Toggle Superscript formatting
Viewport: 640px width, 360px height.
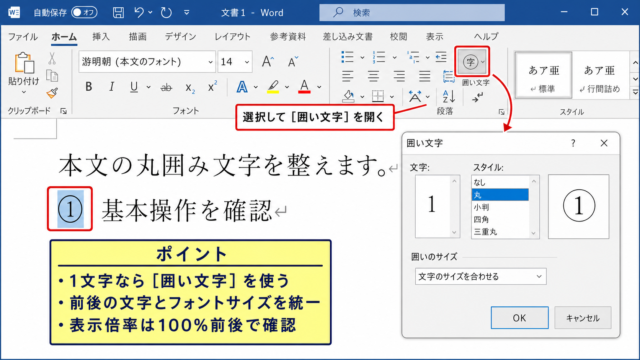pyautogui.click(x=212, y=87)
